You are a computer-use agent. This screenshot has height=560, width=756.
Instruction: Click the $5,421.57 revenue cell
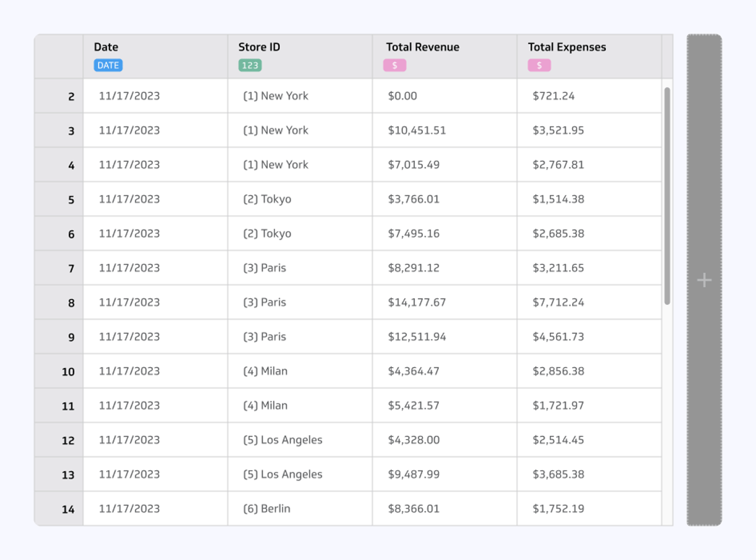coord(445,405)
